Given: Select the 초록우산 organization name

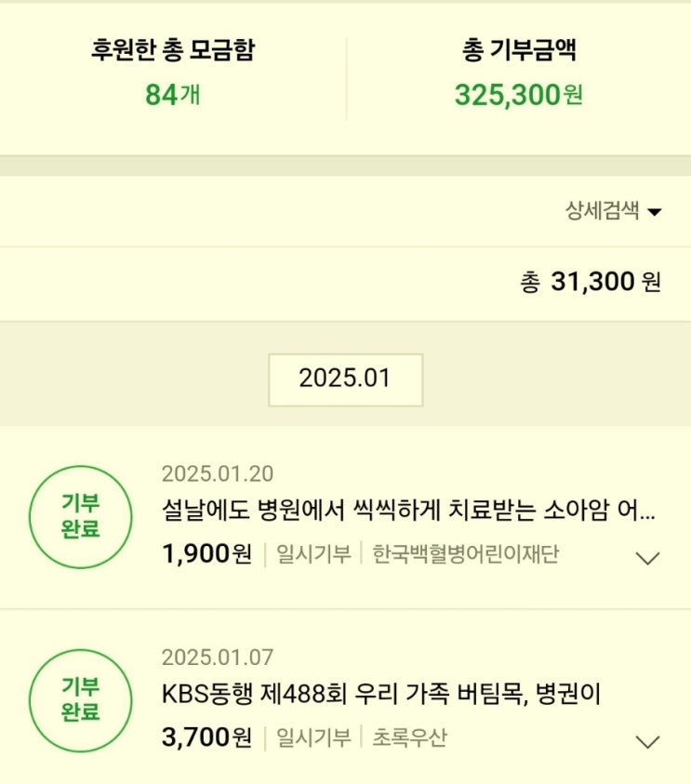Looking at the screenshot, I should coord(409,738).
